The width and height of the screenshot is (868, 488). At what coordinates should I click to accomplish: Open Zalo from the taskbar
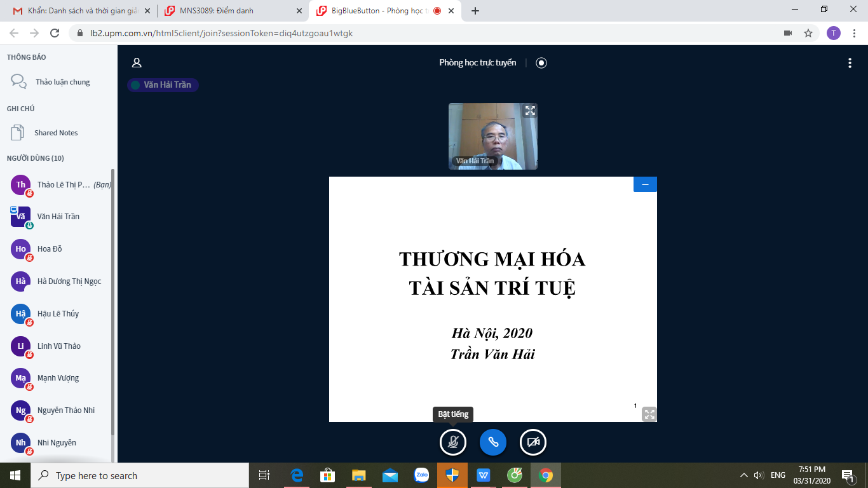tap(421, 475)
